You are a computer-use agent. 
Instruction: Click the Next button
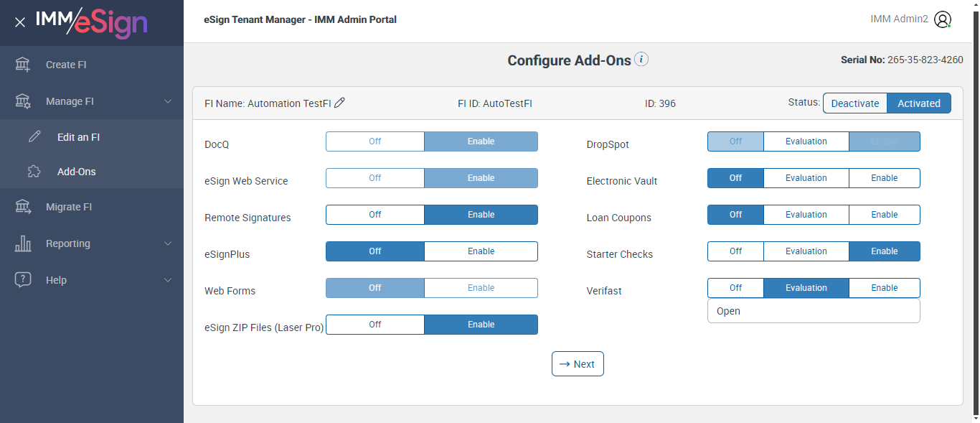pos(578,364)
